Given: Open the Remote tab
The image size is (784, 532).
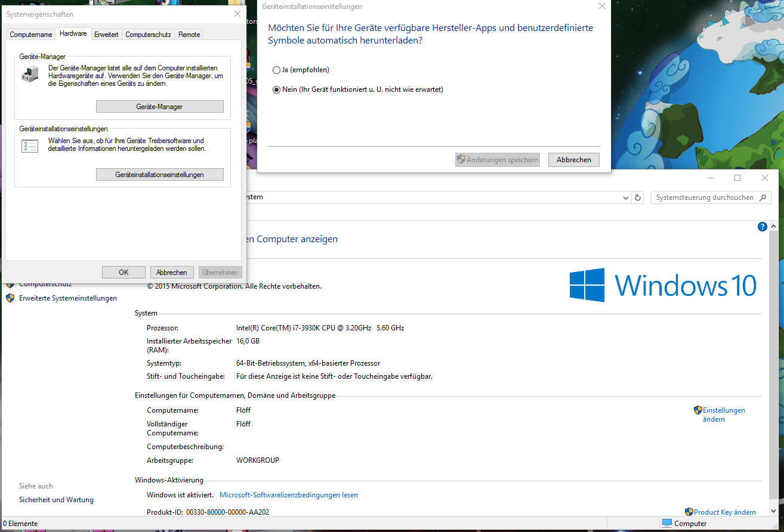Looking at the screenshot, I should click(x=189, y=35).
